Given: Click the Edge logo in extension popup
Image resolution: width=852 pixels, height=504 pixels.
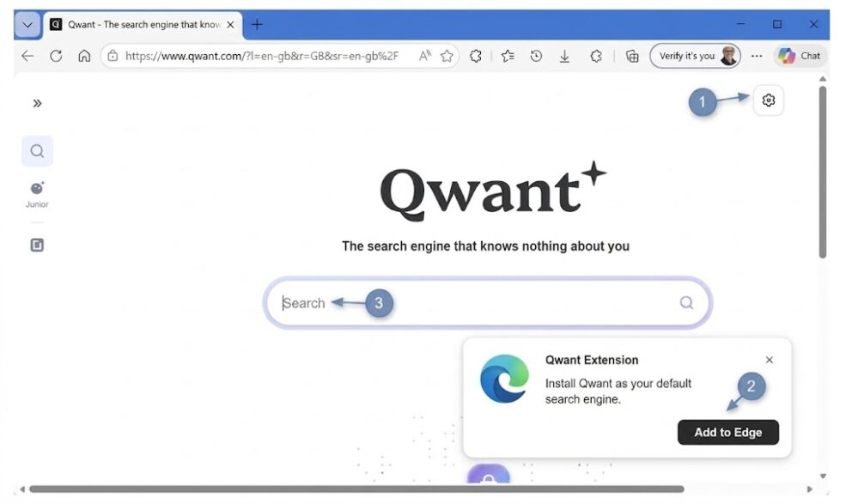Looking at the screenshot, I should click(504, 379).
